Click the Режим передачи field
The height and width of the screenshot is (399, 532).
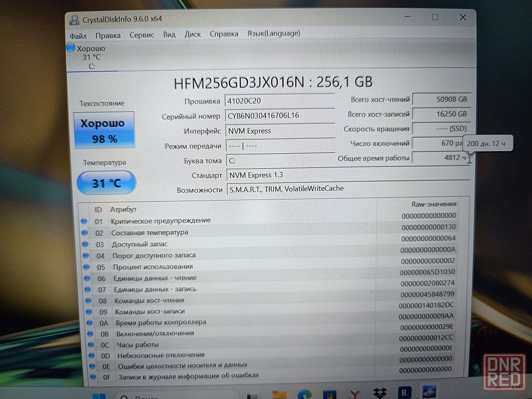(280, 146)
